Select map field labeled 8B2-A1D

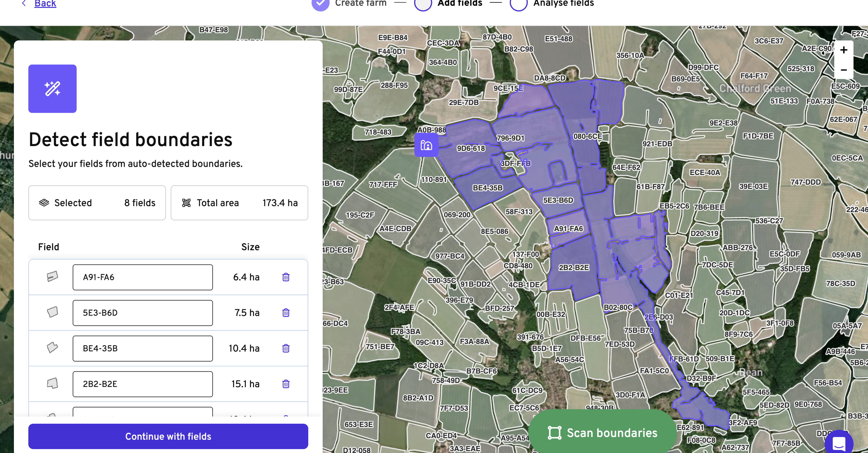pos(418,398)
